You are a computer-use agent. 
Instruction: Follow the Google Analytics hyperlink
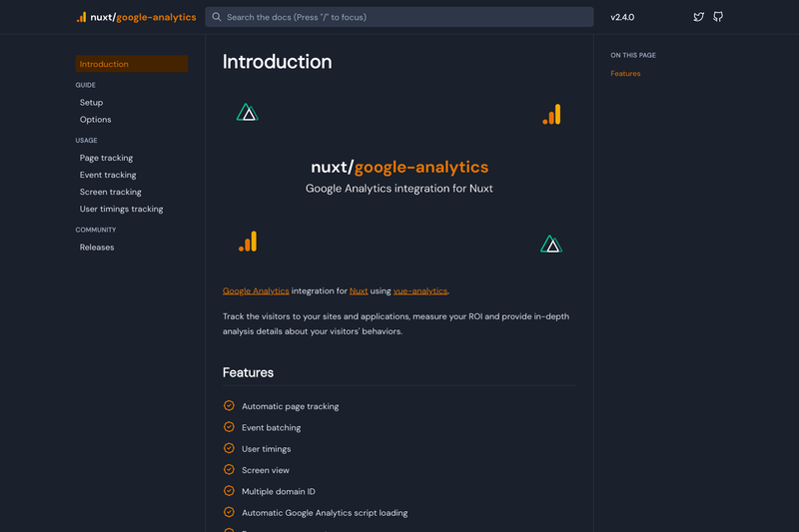[256, 290]
